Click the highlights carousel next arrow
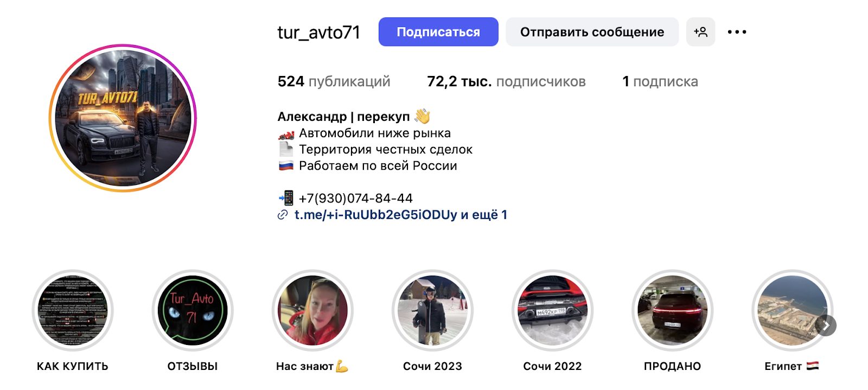 826,325
